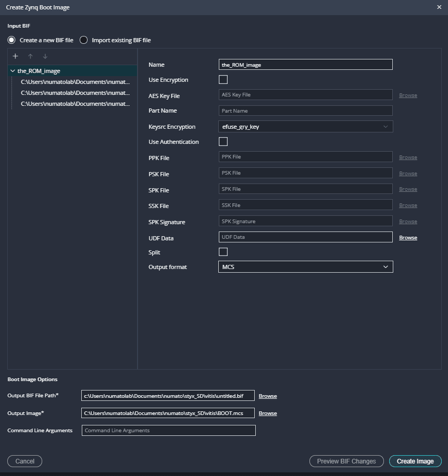This screenshot has width=448, height=476.
Task: Select the third partition file in tree
Action: [75, 104]
